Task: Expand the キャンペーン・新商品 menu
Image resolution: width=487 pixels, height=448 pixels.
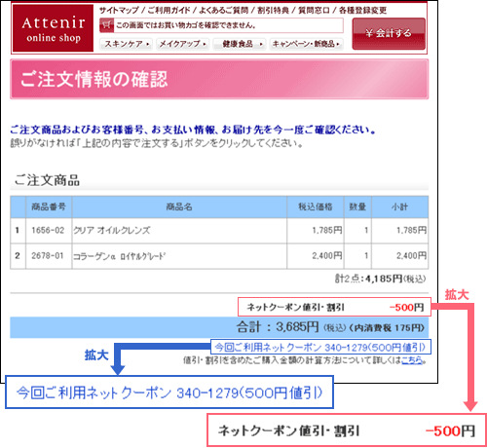Action: [x=306, y=44]
